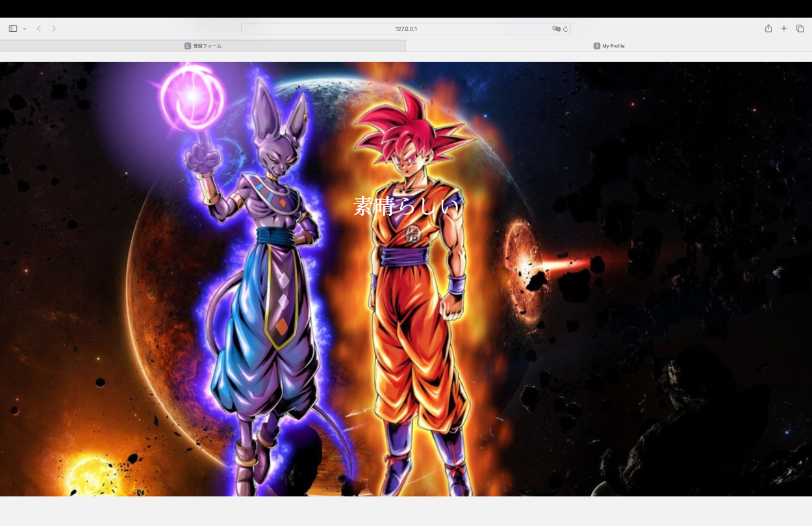Screen dimensions: 812x526
Task: Open a new tab with plus icon
Action: (x=784, y=29)
